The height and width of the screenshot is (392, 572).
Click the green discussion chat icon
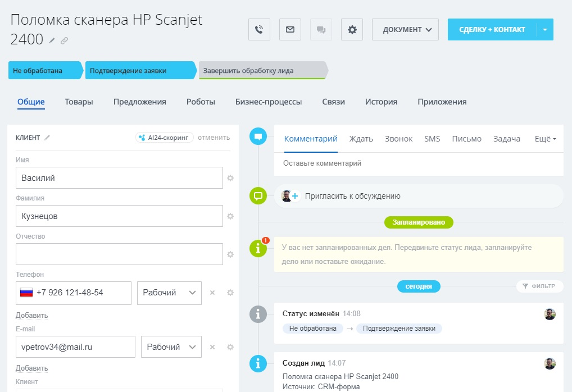tap(258, 196)
